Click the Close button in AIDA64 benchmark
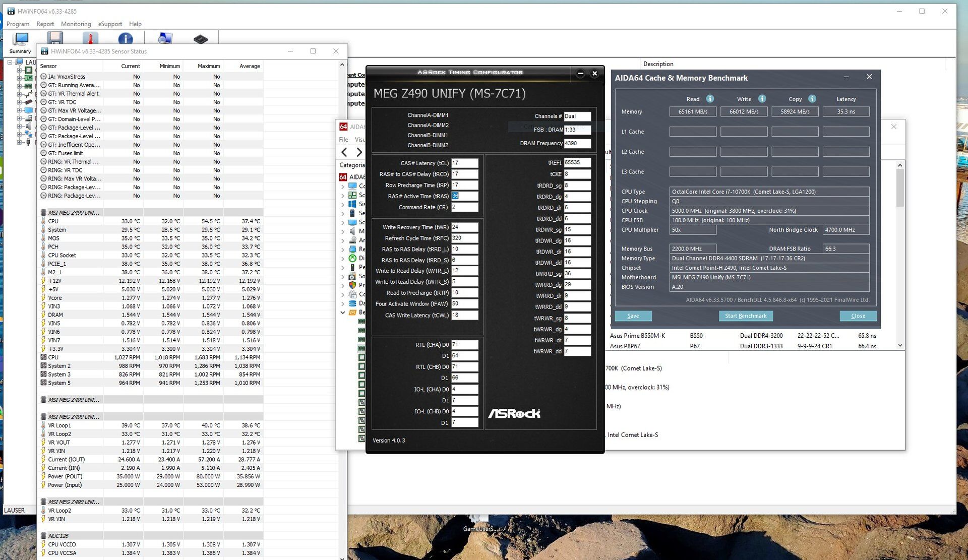This screenshot has height=560, width=968. [858, 316]
